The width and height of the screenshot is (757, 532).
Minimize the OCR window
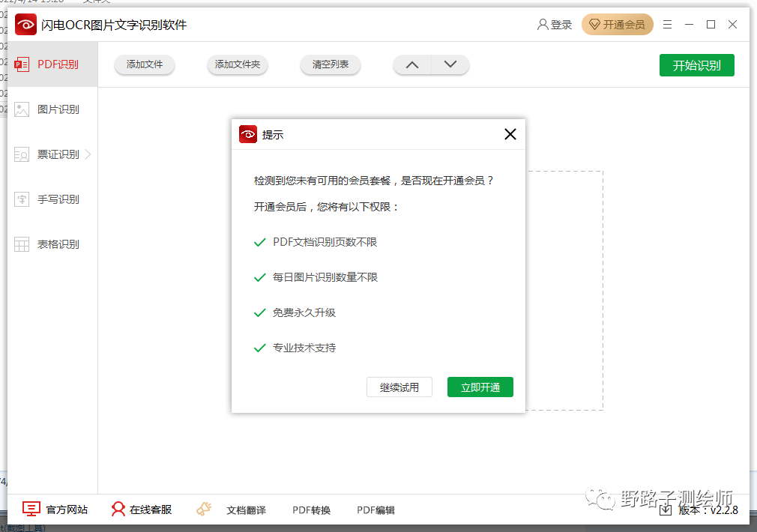coord(689,25)
